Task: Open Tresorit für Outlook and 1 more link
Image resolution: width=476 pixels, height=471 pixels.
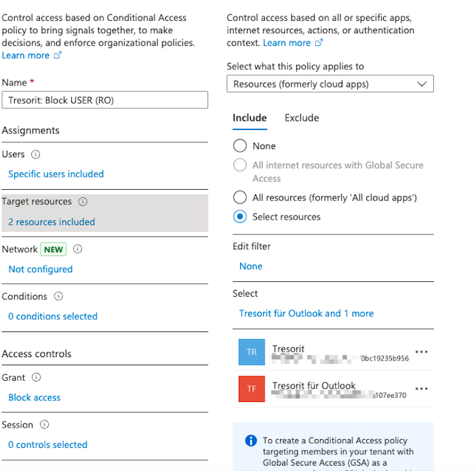Action: (306, 314)
